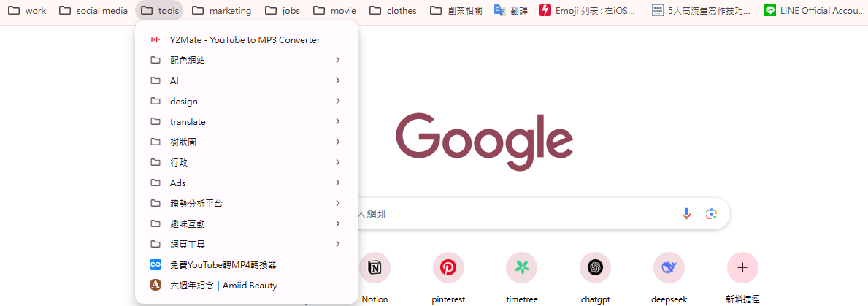Open 免費YouTube轉MP4轉換器 bookmark
This screenshot has width=868, height=306.
point(247,264)
